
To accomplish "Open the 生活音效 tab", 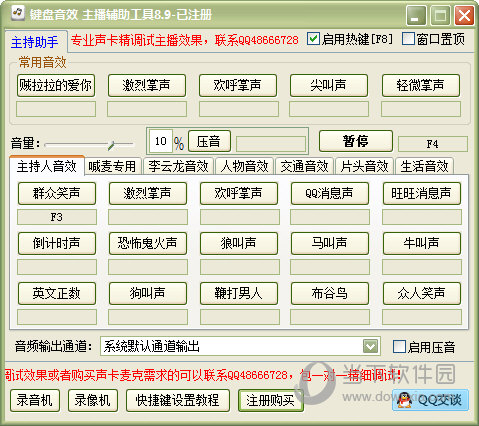I will coord(424,166).
